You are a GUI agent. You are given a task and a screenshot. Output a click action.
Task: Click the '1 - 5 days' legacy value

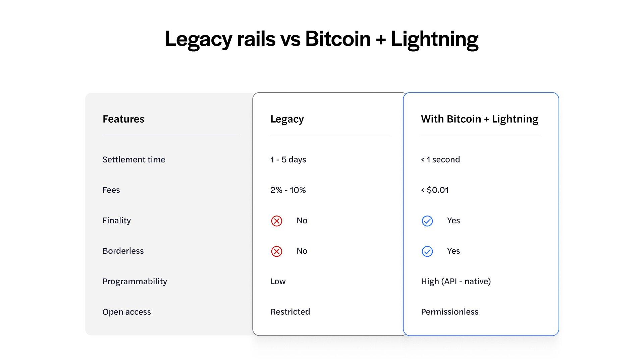point(288,160)
